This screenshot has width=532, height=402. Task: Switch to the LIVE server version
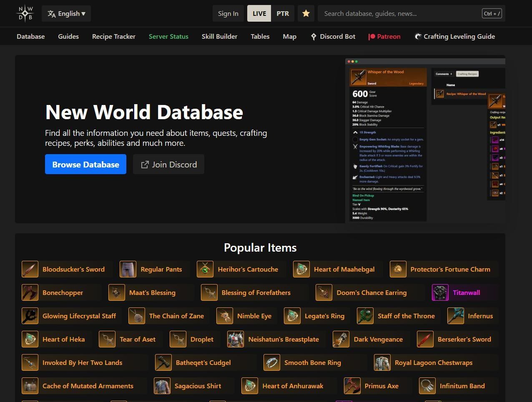(x=259, y=13)
